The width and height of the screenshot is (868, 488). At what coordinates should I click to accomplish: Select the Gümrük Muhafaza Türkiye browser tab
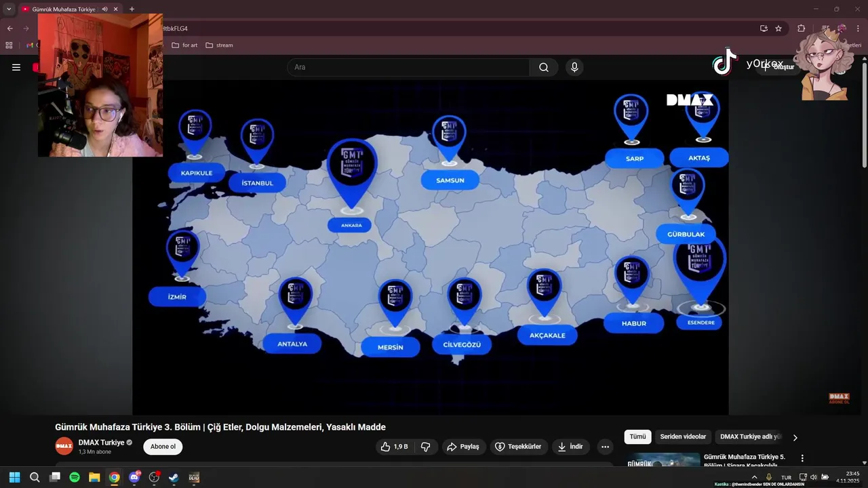pos(70,9)
